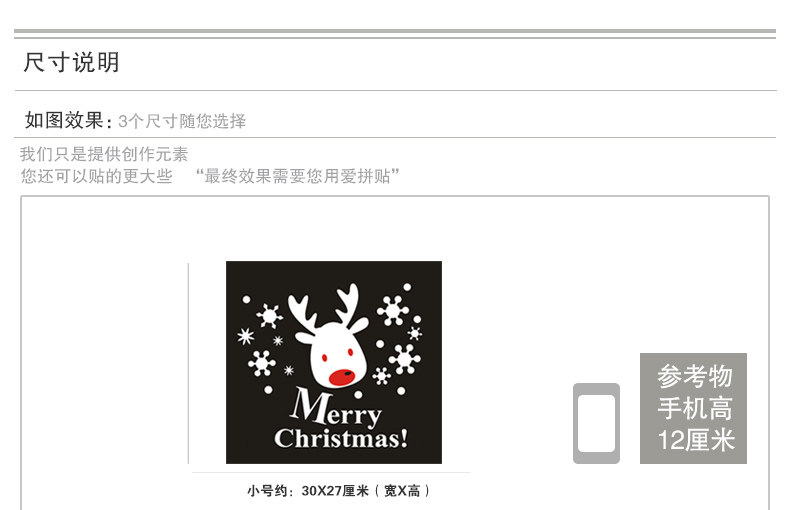Screen dimensions: 790x510
Task: Click the white screen of the phone icon
Action: point(596,423)
